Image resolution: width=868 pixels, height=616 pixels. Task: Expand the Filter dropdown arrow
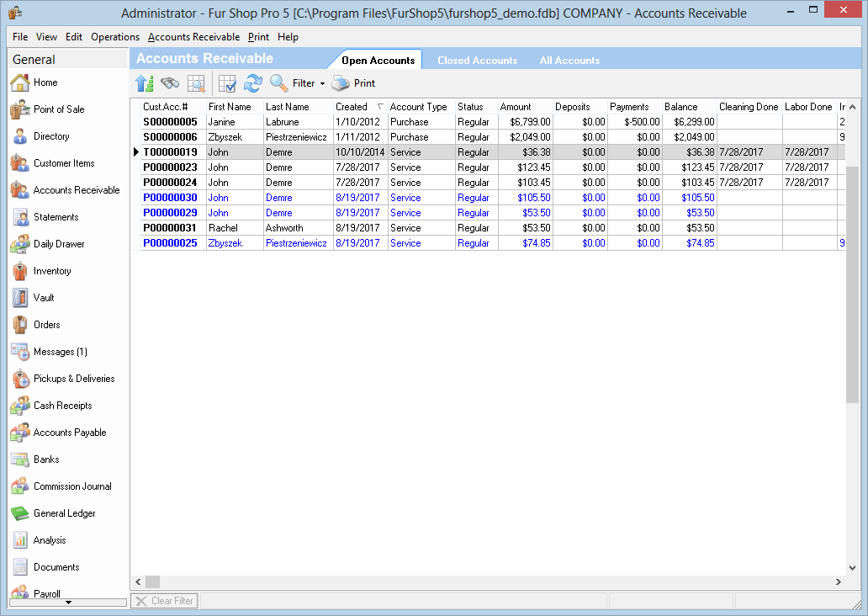tap(322, 84)
